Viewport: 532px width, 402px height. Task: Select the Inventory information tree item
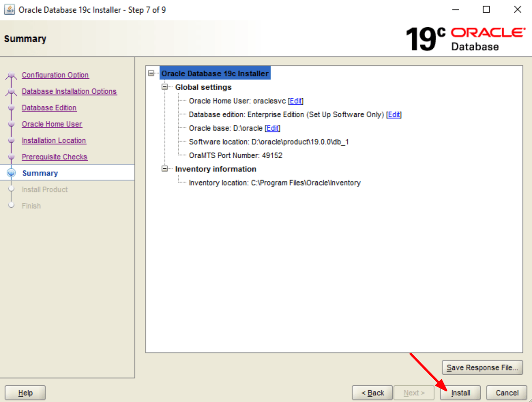pyautogui.click(x=216, y=169)
